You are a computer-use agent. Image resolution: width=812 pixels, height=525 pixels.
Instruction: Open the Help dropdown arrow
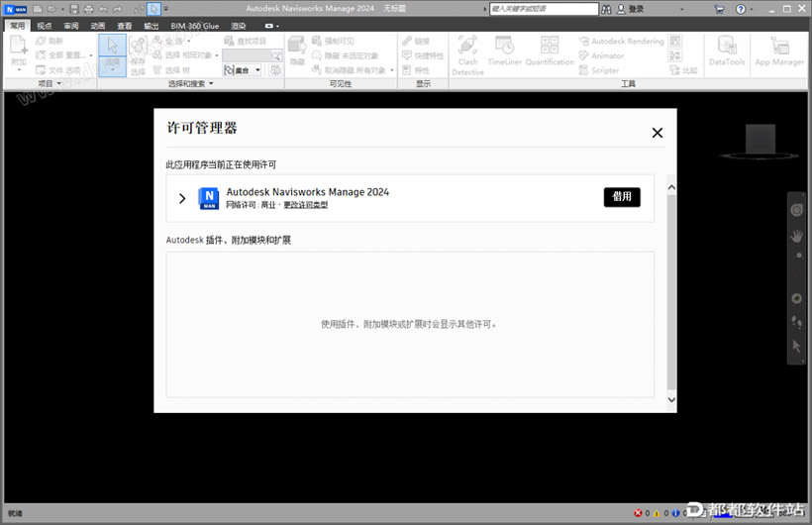pyautogui.click(x=752, y=9)
